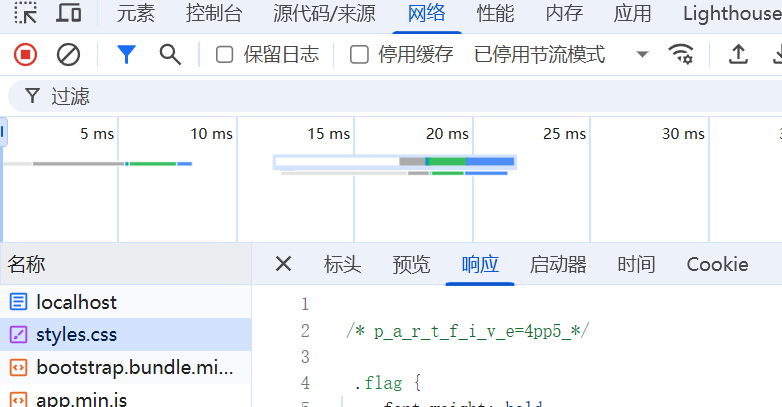Enable the 停用缓存 checkbox
Image resolution: width=782 pixels, height=407 pixels.
[359, 54]
